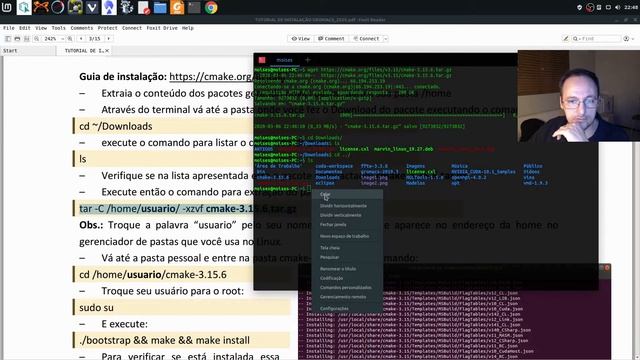Click the Comment toolbar button
Screen dimensions: 640x360
pyautogui.click(x=331, y=39)
